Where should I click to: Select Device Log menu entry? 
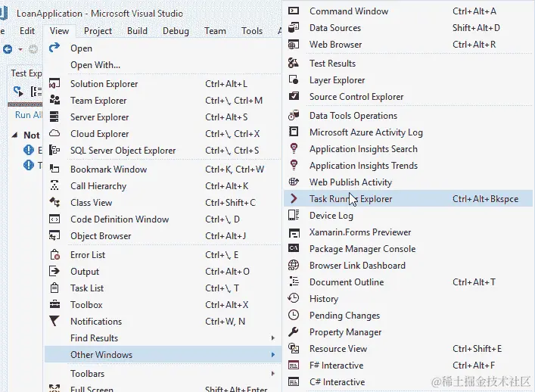click(408, 215)
